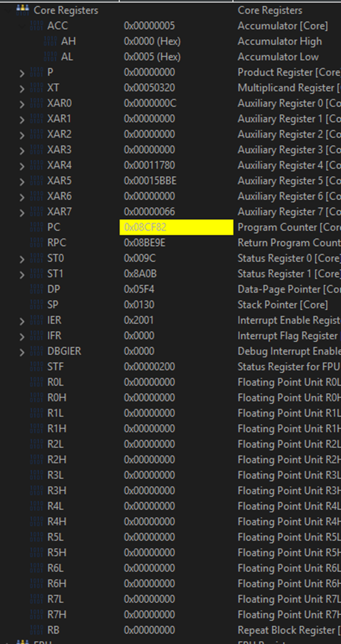Select the AL Accumulator Low row
The image size is (341, 644).
171,57
